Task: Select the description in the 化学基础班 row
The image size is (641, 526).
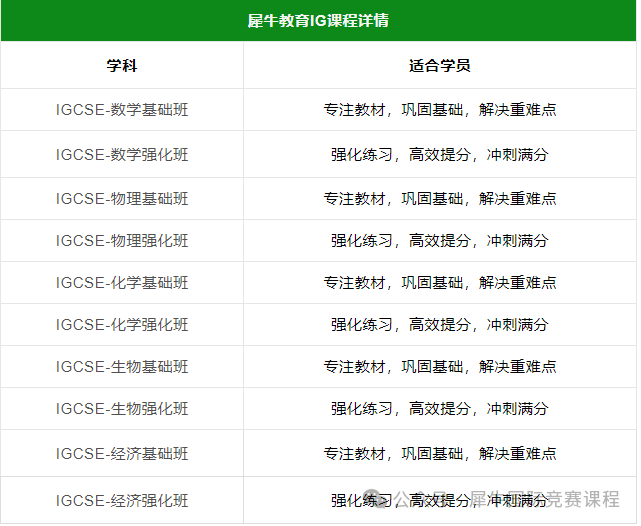Action: 440,283
